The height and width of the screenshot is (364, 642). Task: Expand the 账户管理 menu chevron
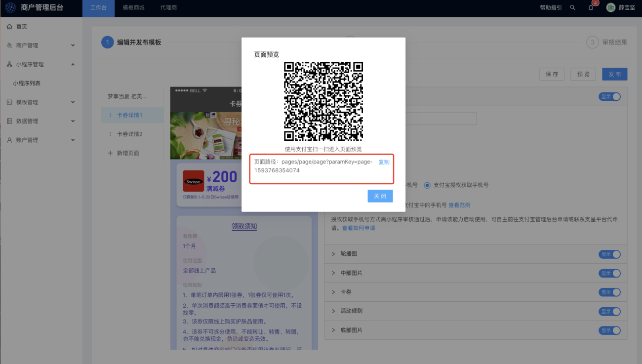73,140
